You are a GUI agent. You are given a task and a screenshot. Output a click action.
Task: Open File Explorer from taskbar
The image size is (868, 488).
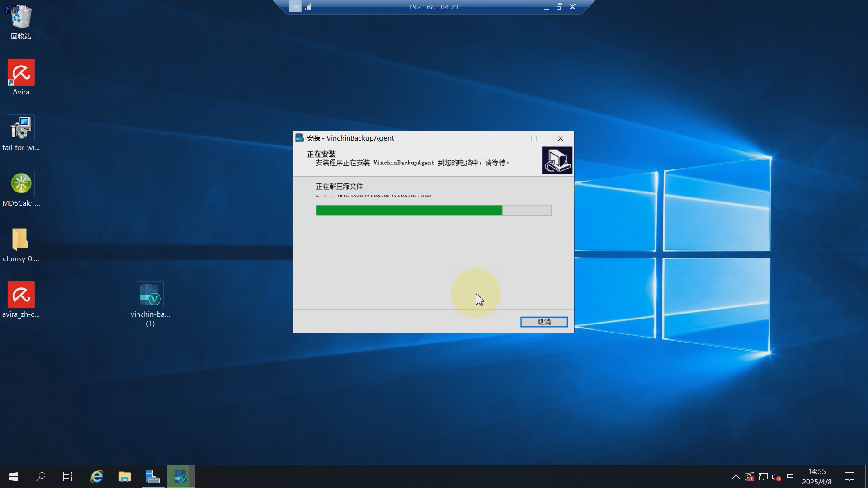click(124, 477)
